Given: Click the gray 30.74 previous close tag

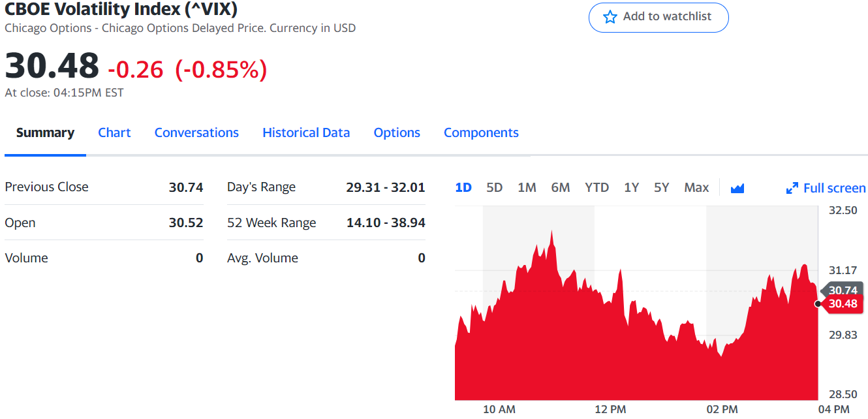Looking at the screenshot, I should pyautogui.click(x=843, y=290).
